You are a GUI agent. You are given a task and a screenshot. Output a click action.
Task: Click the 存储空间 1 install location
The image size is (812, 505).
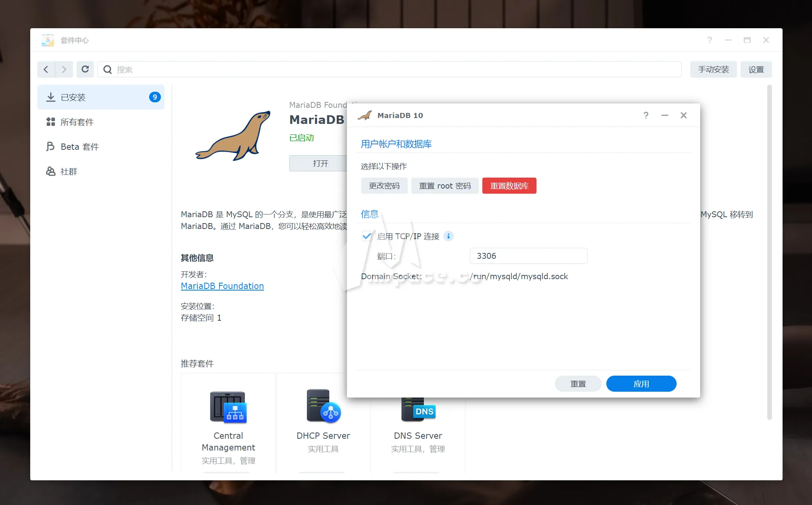tap(201, 318)
